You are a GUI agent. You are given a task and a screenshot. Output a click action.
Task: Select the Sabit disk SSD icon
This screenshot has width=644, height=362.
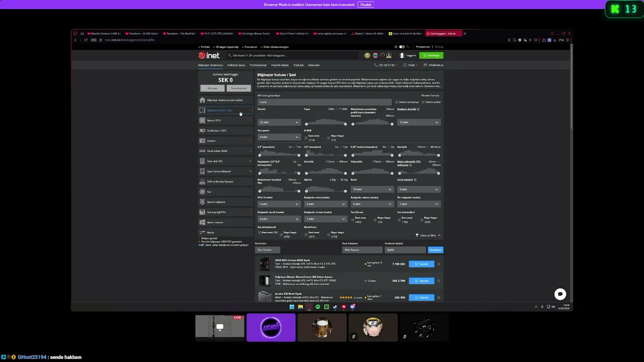click(202, 161)
